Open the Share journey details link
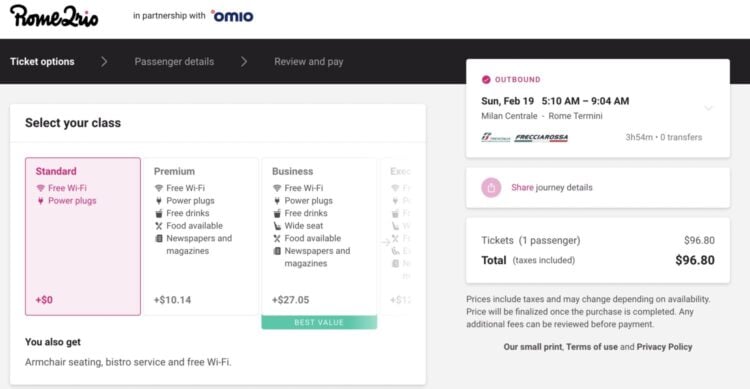750x389 pixels. pos(551,188)
